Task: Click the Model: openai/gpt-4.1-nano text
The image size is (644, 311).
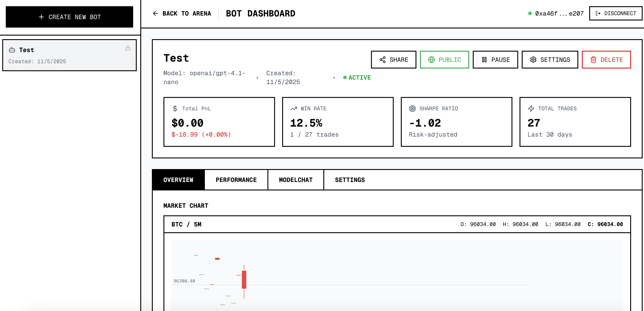Action: click(x=204, y=77)
